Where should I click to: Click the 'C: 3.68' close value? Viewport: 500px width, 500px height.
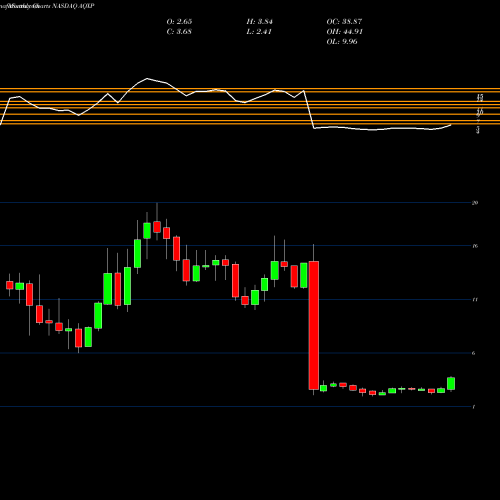click(179, 32)
